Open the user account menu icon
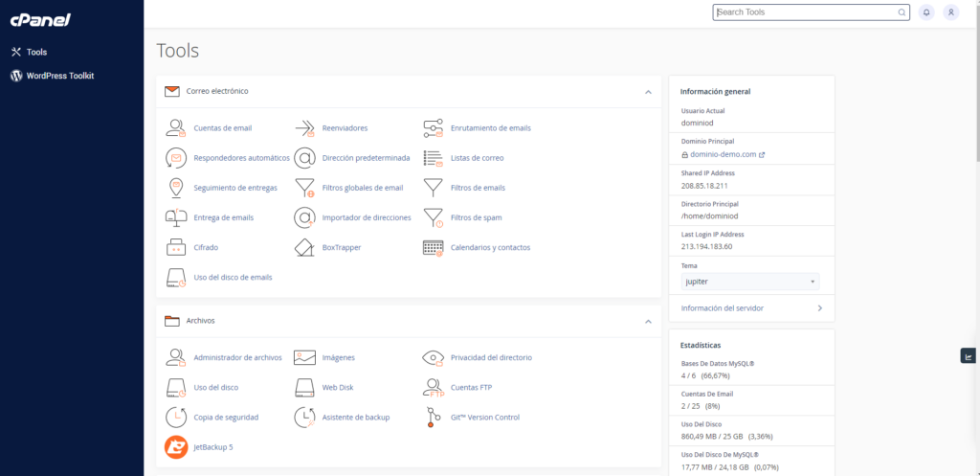This screenshot has width=980, height=476. click(x=950, y=11)
